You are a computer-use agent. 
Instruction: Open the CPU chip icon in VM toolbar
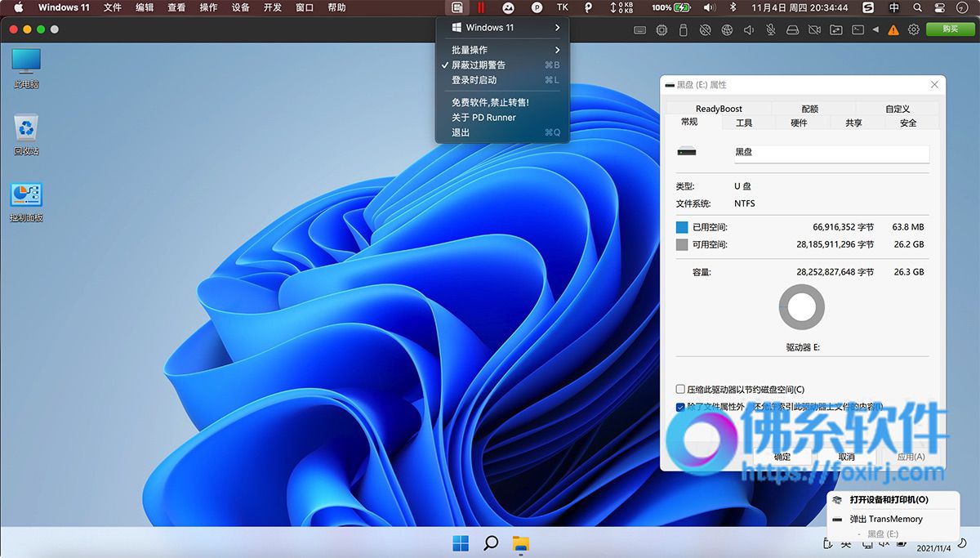pyautogui.click(x=661, y=29)
